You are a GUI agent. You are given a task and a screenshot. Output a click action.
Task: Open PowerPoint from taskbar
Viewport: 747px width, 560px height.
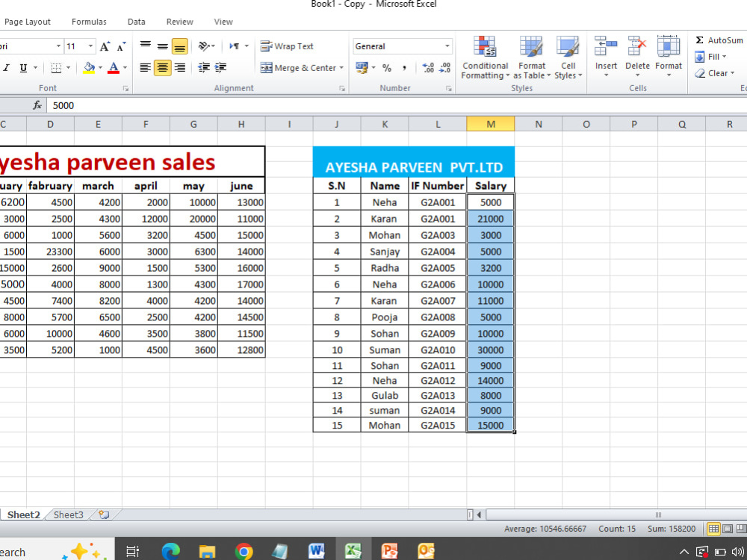389,552
